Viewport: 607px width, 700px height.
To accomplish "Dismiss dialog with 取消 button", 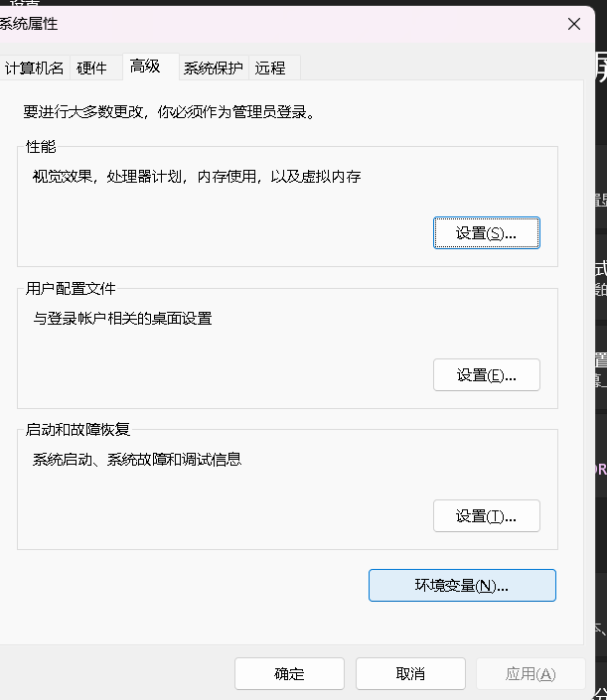I will tap(410, 673).
